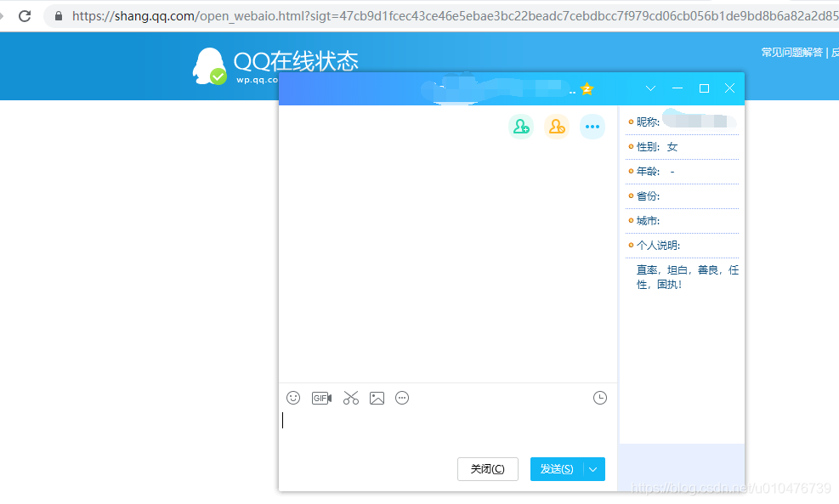Click the 直率，坦白，善良 description text

pos(688,277)
